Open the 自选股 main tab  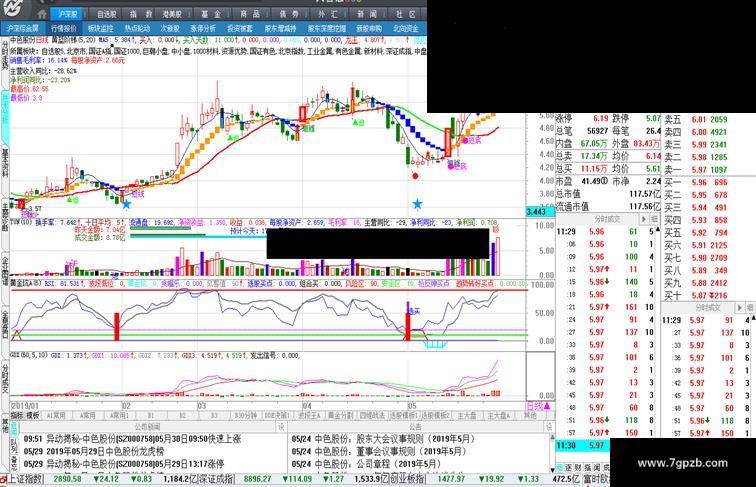coord(107,14)
